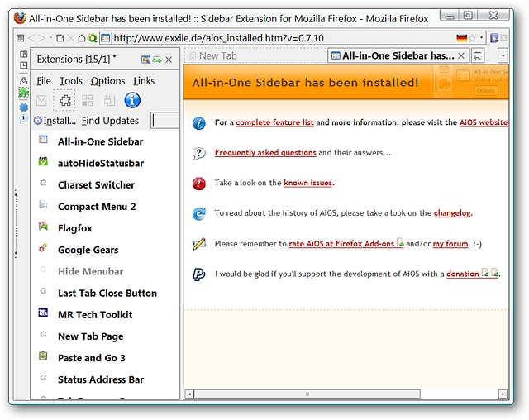
Task: Open Bookmarks panel from AiOS toolbar
Action: click(x=24, y=54)
